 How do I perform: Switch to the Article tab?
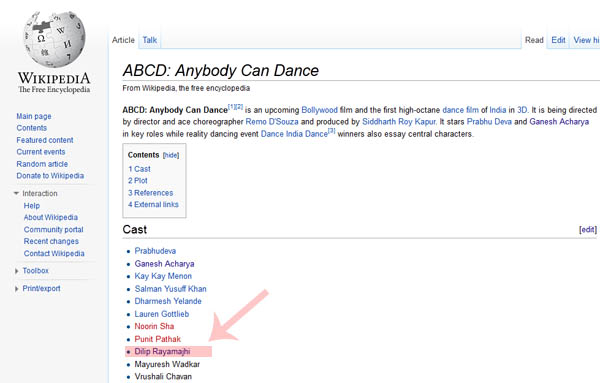[x=123, y=40]
